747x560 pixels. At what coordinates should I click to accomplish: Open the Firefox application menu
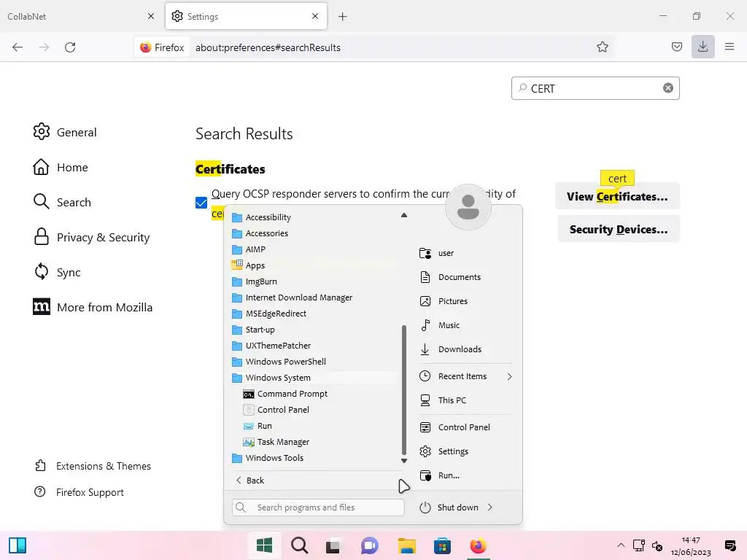pos(729,47)
